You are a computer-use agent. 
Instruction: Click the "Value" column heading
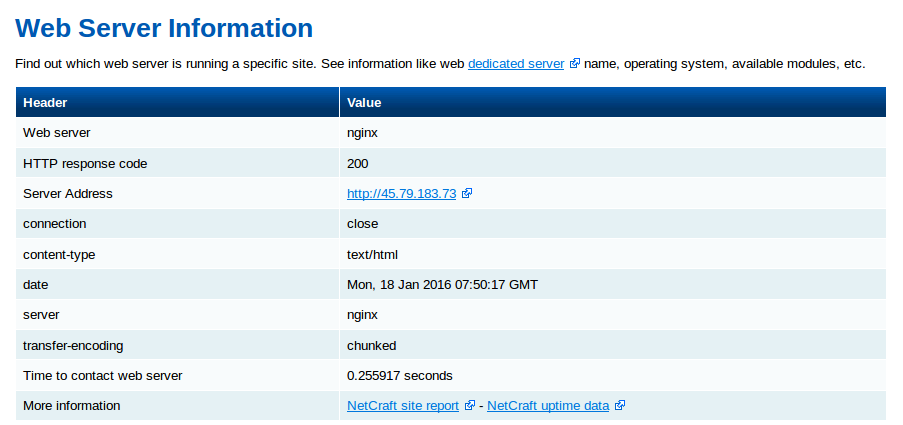364,103
